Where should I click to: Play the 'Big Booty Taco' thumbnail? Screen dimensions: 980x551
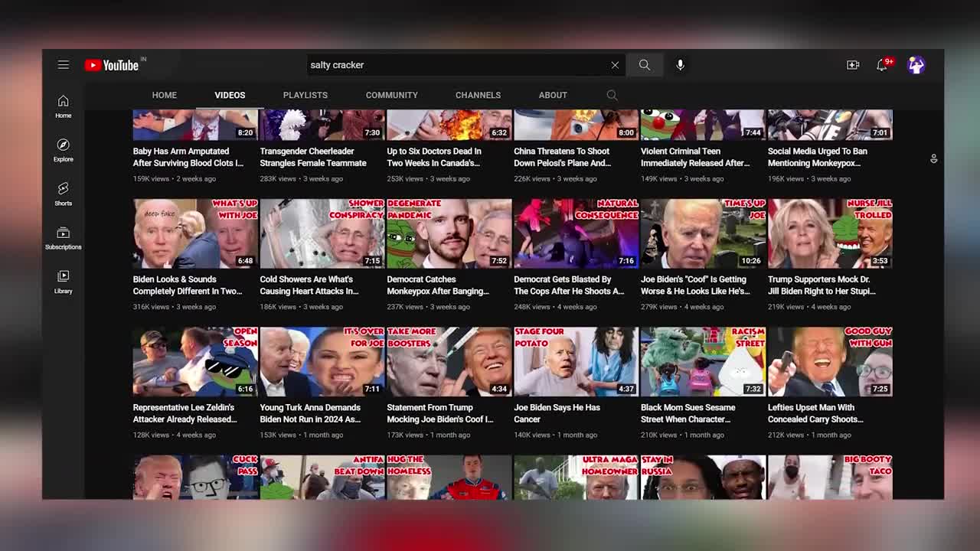point(831,478)
